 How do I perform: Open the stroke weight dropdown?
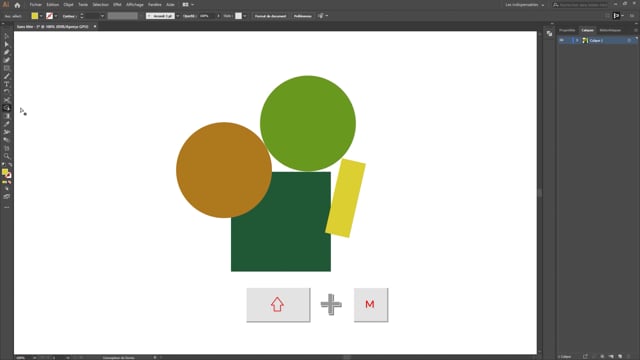(x=102, y=16)
